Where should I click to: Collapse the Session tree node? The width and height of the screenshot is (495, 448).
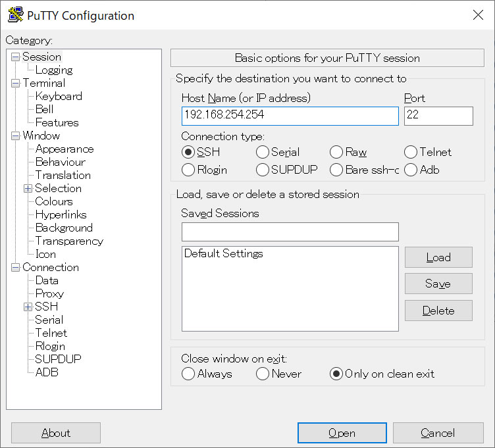point(15,57)
